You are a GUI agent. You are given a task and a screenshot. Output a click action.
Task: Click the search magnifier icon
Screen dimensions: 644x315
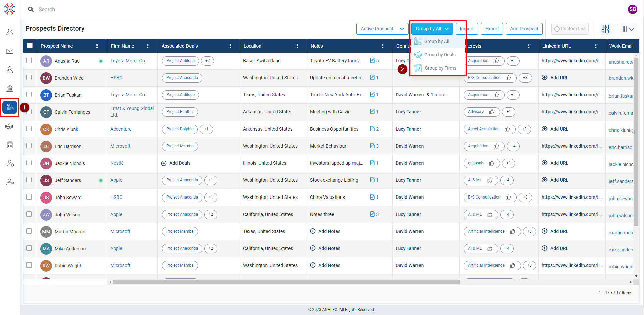pyautogui.click(x=31, y=9)
